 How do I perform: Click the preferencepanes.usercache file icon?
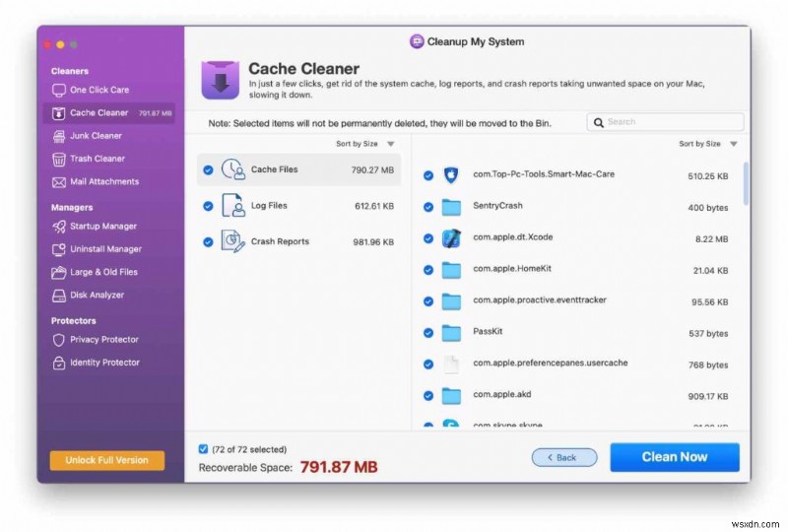451,365
